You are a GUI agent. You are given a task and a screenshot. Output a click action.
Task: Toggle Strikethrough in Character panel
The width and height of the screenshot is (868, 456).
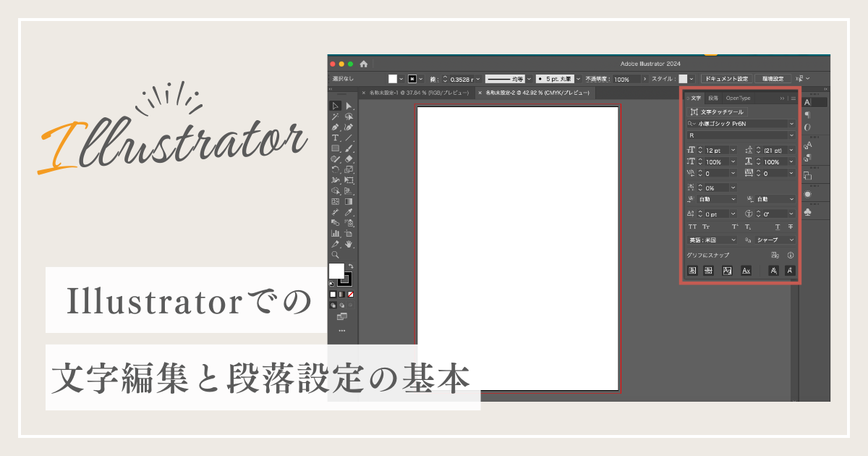[791, 227]
